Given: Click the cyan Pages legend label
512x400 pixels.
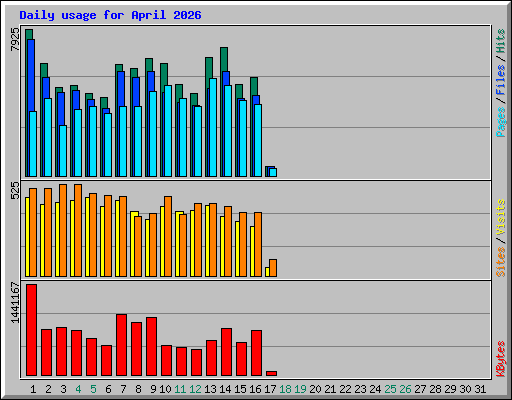Looking at the screenshot, I should [501, 122].
